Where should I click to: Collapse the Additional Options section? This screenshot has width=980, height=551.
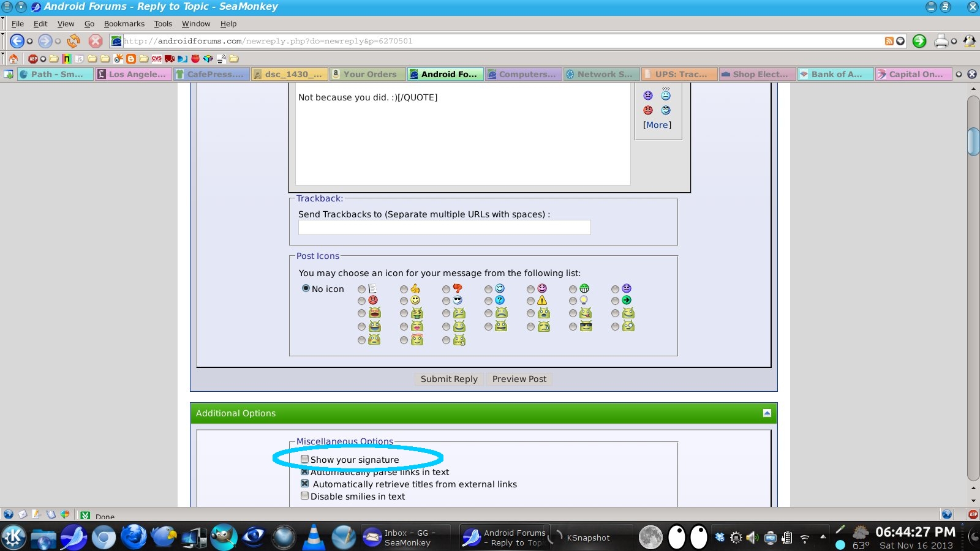point(767,413)
